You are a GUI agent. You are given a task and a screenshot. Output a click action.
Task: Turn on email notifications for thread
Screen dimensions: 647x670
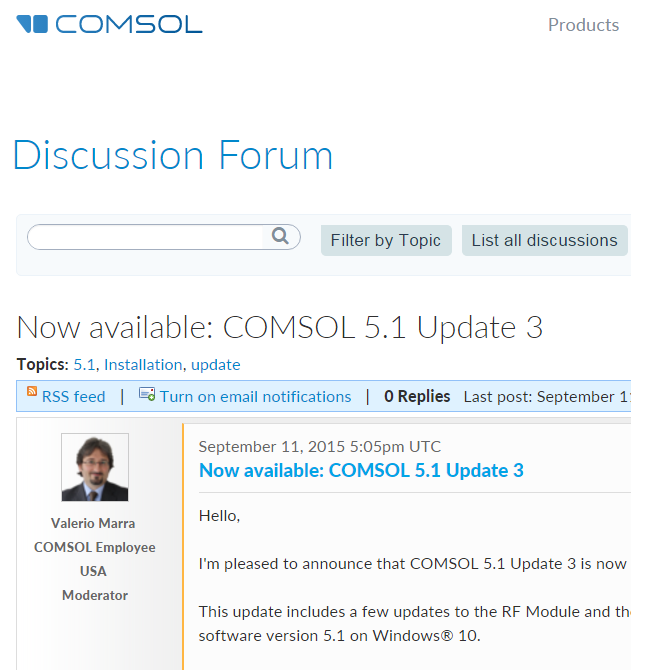tap(255, 397)
